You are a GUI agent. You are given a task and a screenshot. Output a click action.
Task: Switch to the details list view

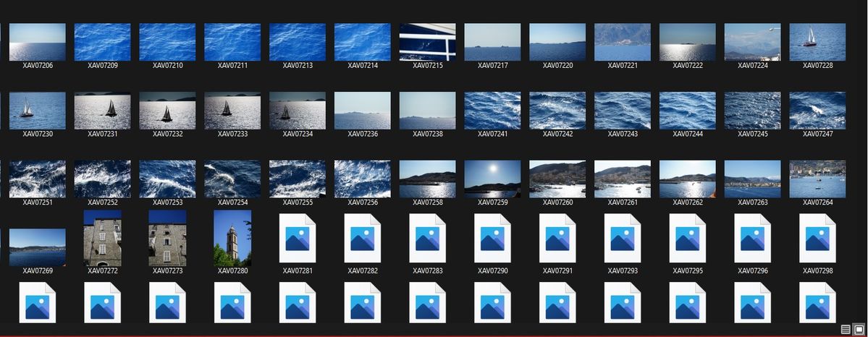pos(846,329)
